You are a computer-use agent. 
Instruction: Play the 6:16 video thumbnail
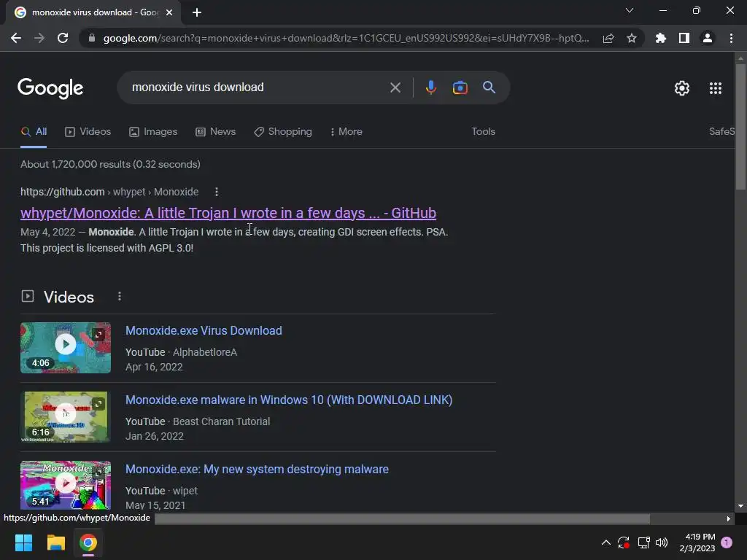click(x=65, y=416)
